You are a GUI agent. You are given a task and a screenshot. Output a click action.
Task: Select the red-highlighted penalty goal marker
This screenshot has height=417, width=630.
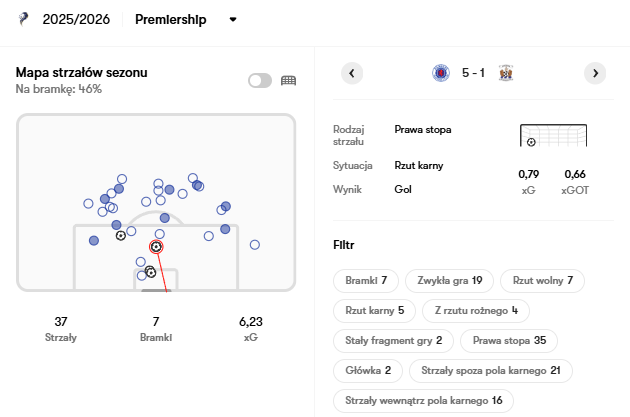click(x=156, y=247)
